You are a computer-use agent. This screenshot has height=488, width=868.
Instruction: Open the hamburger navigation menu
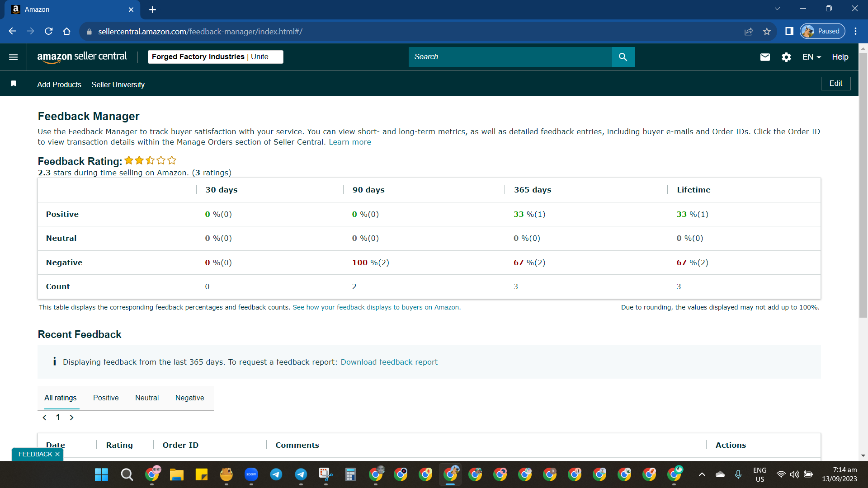(x=14, y=57)
